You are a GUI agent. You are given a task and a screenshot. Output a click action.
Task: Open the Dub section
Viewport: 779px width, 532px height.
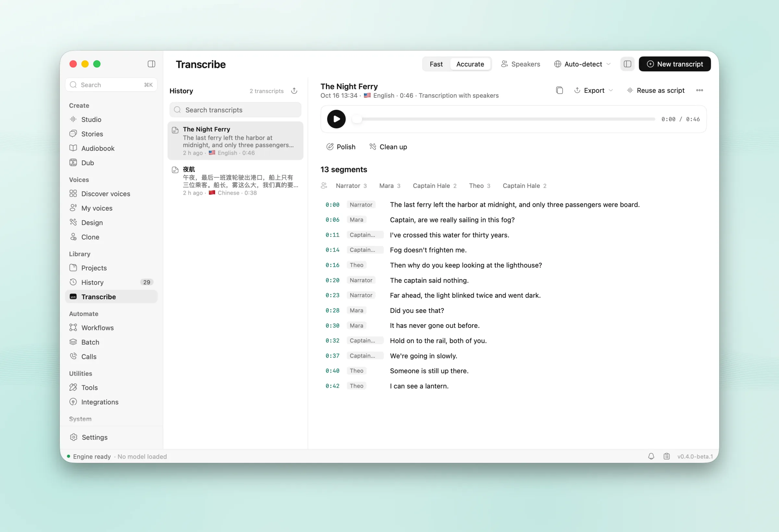click(x=111, y=163)
